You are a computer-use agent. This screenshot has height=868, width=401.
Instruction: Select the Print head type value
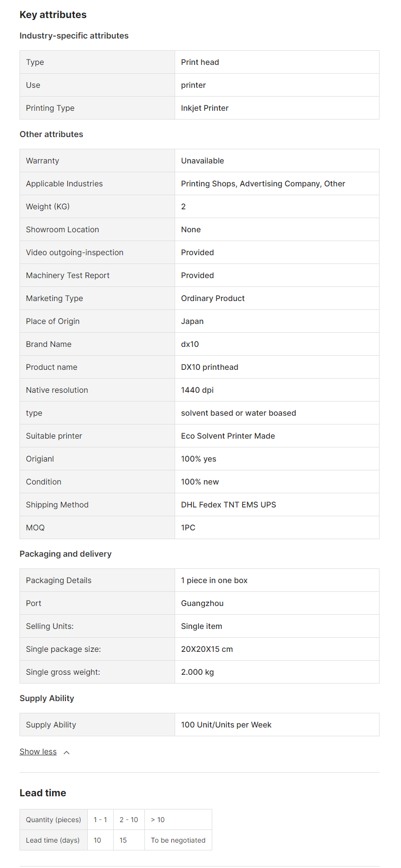200,62
